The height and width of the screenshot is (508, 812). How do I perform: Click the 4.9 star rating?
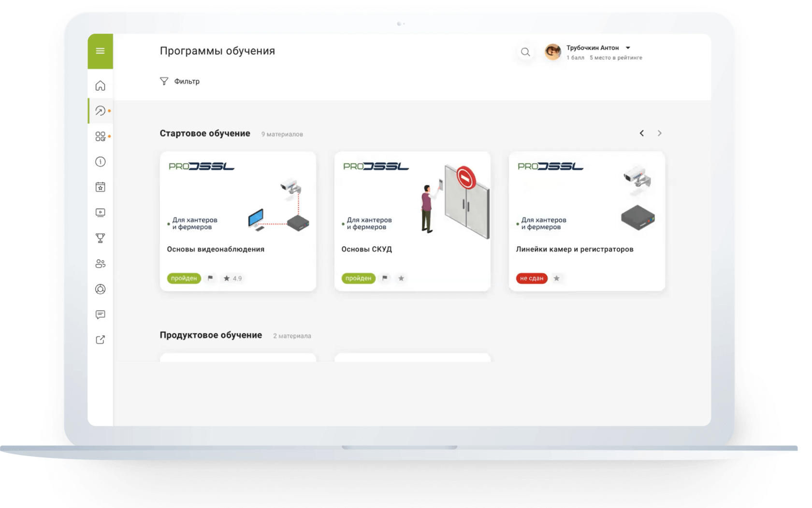coord(232,278)
